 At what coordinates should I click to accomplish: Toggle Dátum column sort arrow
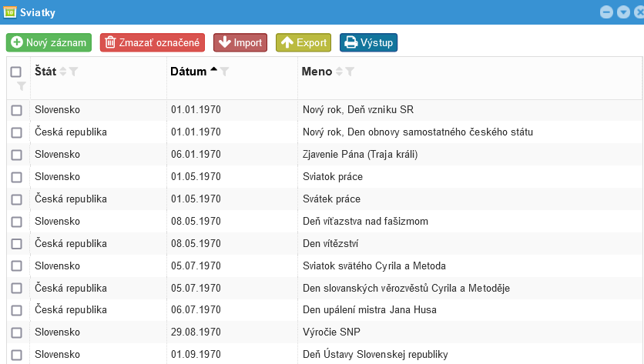click(213, 71)
